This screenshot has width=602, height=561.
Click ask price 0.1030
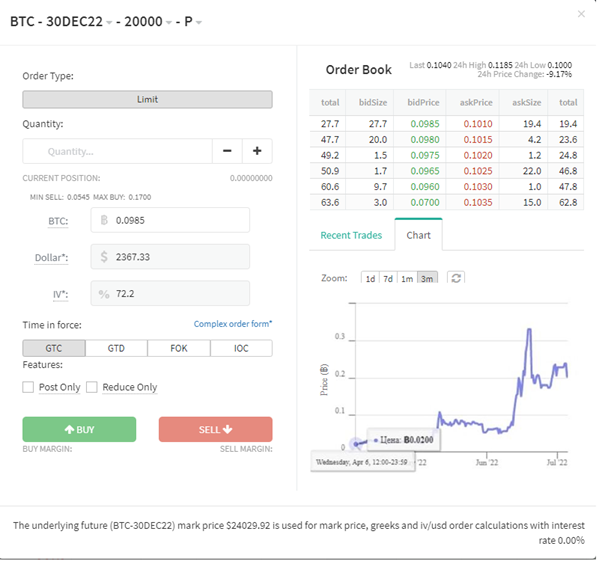(x=478, y=187)
